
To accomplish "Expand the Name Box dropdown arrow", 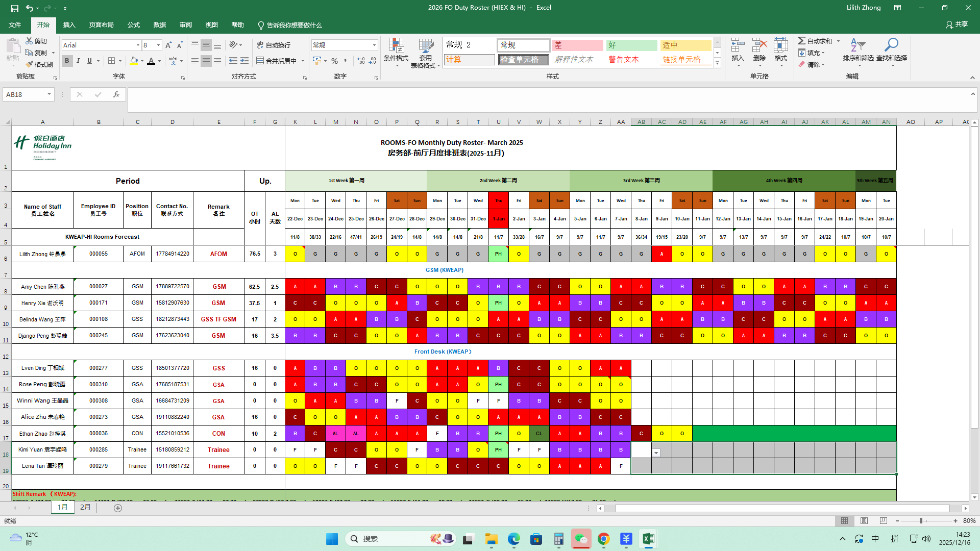I will tap(49, 94).
